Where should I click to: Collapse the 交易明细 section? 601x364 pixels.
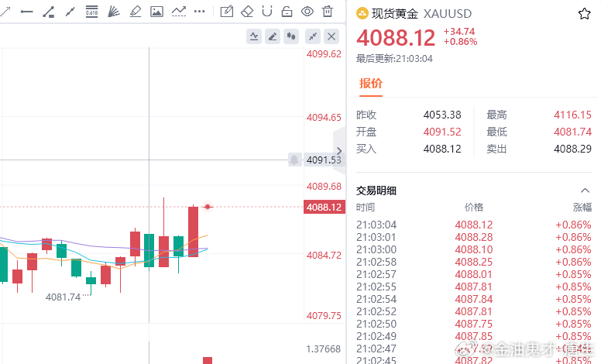pos(585,191)
